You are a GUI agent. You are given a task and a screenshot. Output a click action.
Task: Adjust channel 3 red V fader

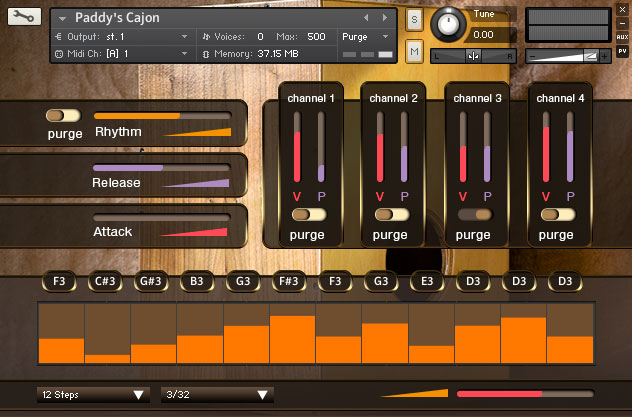pyautogui.click(x=463, y=147)
